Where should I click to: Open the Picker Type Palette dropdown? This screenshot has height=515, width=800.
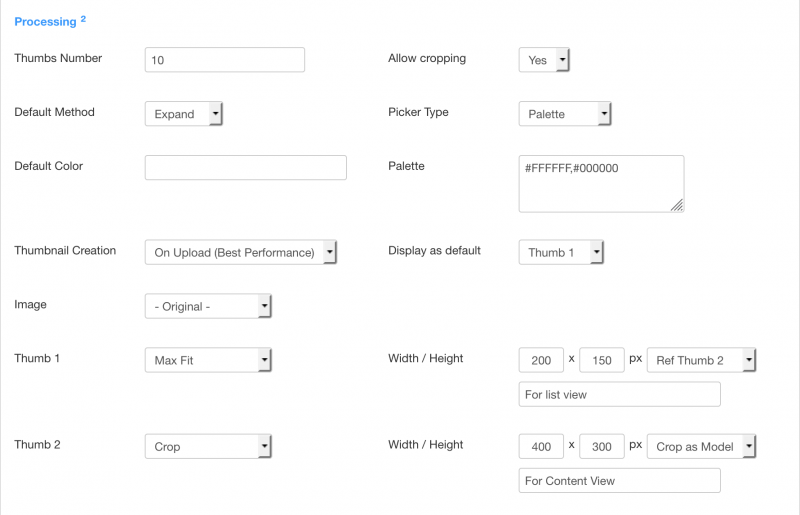[565, 114]
